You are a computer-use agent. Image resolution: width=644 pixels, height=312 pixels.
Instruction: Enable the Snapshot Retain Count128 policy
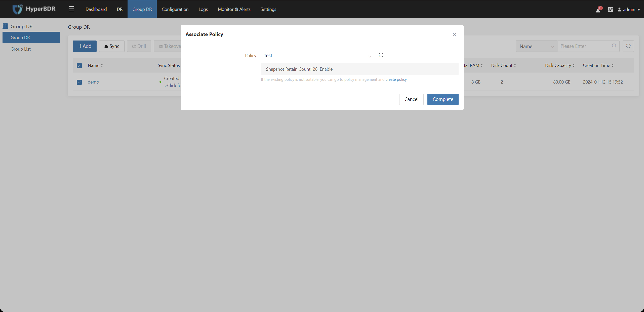(360, 68)
